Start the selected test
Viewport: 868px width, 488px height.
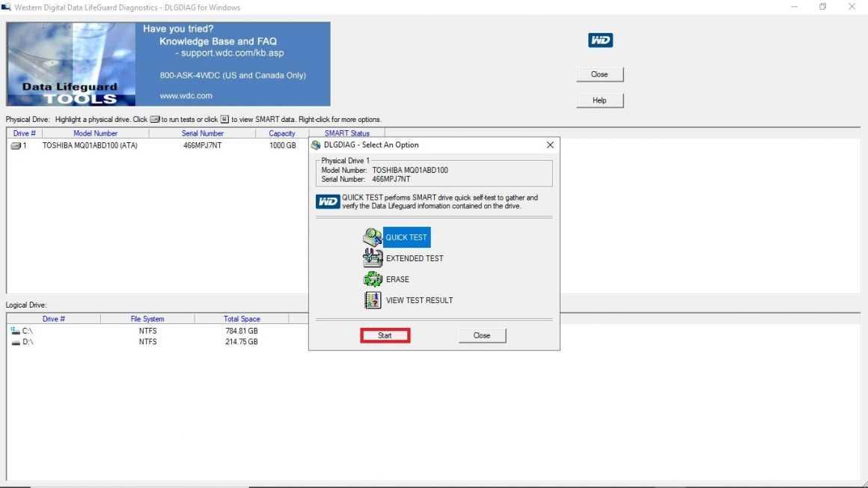[385, 335]
